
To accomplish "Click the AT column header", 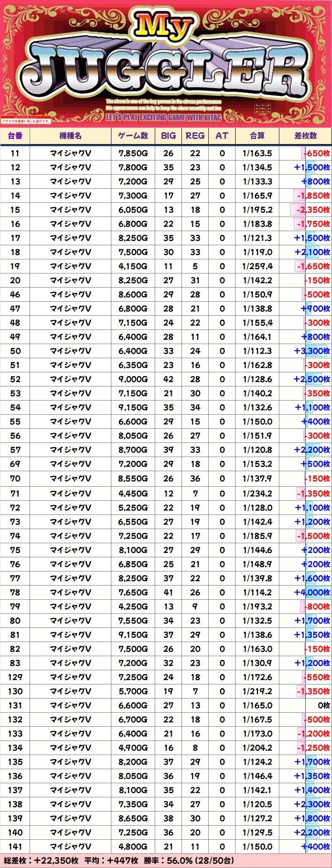I will [222, 136].
